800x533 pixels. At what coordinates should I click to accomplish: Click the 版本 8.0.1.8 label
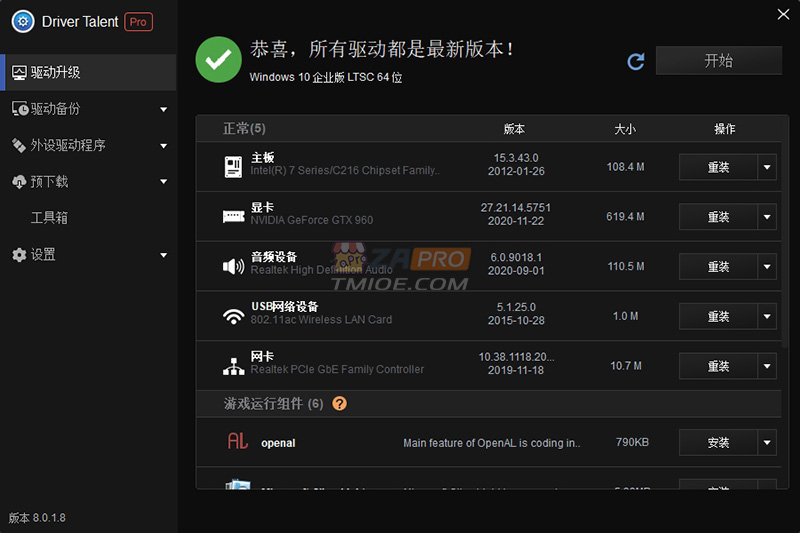pos(37,518)
